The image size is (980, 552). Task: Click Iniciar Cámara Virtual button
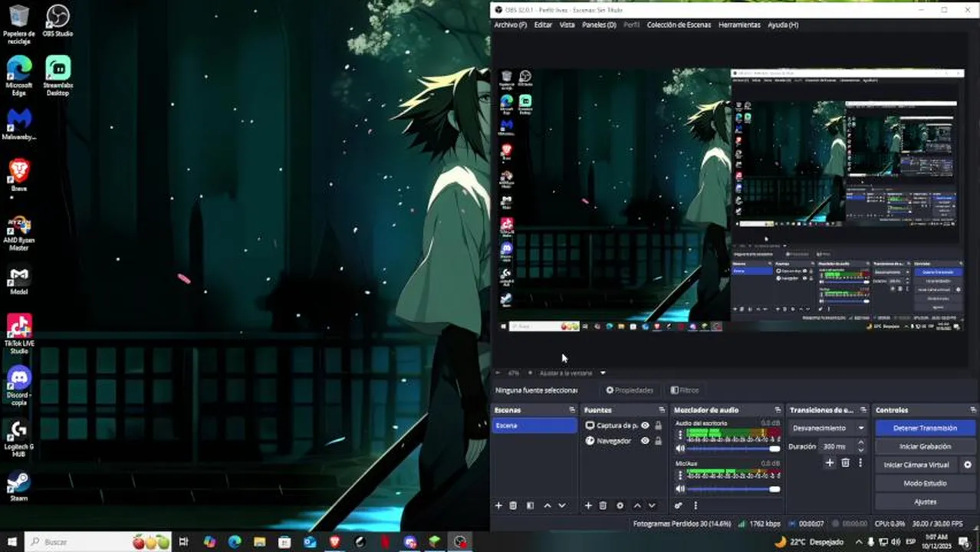pyautogui.click(x=916, y=465)
